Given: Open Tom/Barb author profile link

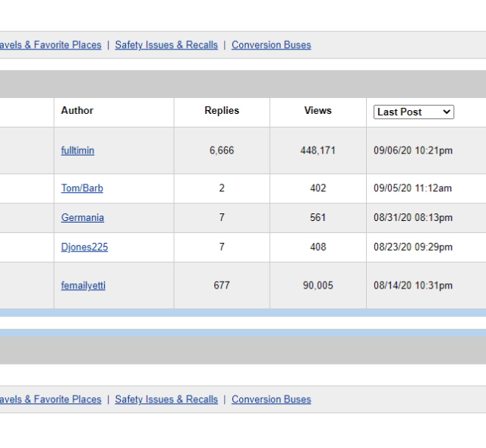Looking at the screenshot, I should coord(82,188).
